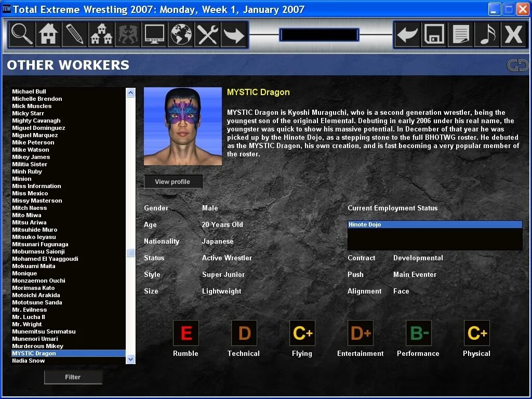
Task: Click worker list scroll up arrow
Action: [130, 92]
